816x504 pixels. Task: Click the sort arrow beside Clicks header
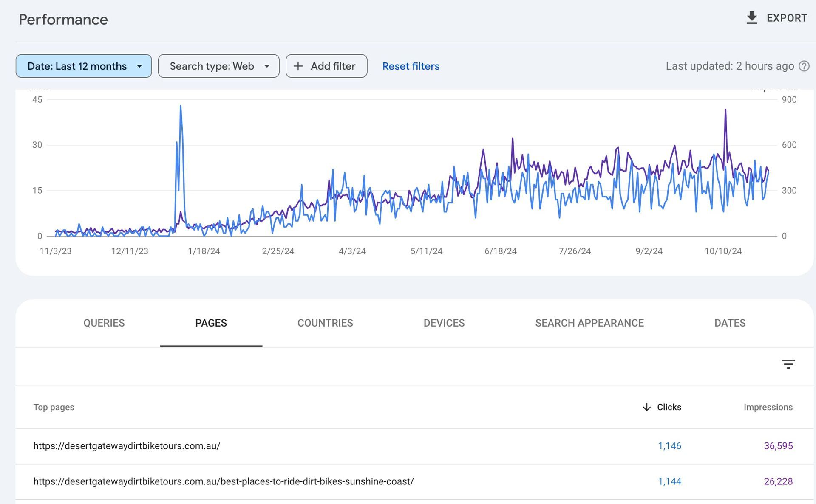pyautogui.click(x=646, y=407)
